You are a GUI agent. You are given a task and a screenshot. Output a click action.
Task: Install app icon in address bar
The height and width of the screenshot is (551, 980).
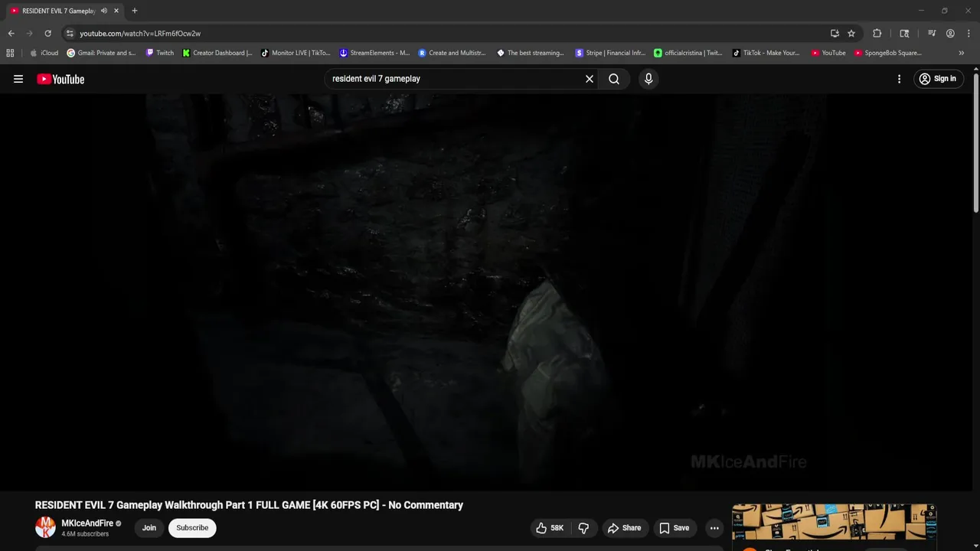point(835,34)
